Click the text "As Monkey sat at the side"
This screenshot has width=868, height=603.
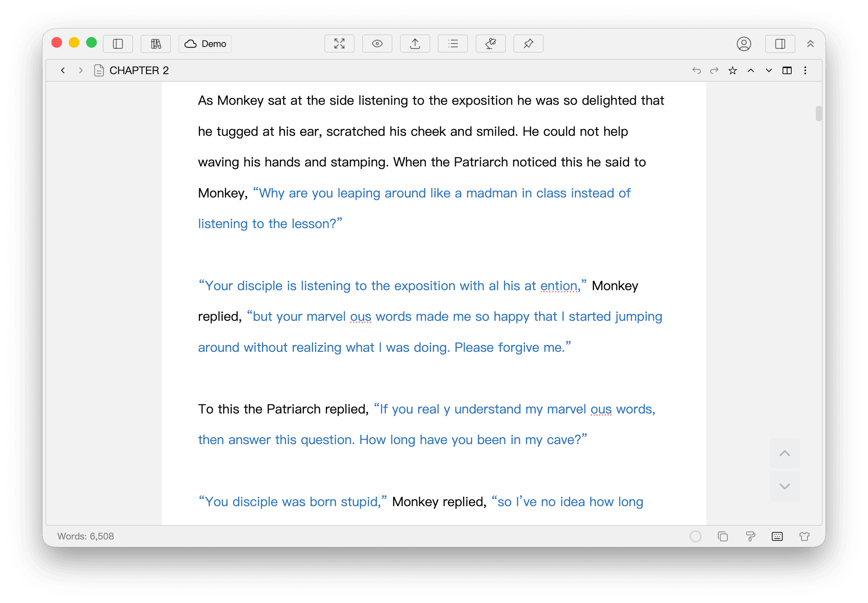coord(276,101)
